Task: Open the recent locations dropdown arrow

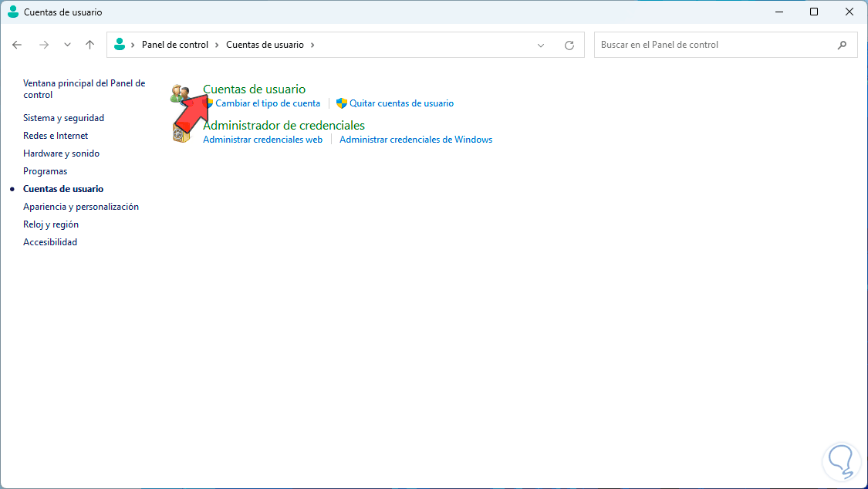Action: pos(67,45)
